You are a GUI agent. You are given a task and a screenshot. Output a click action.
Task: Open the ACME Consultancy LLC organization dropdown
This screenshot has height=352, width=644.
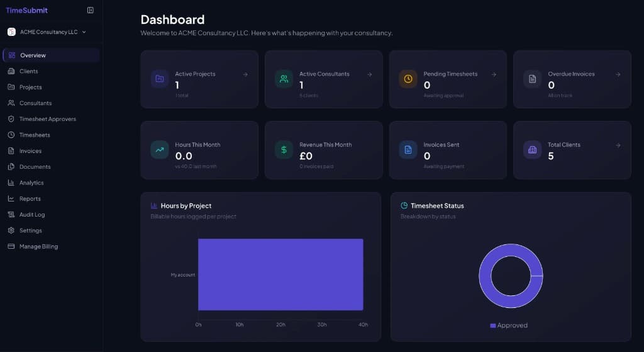(x=47, y=32)
